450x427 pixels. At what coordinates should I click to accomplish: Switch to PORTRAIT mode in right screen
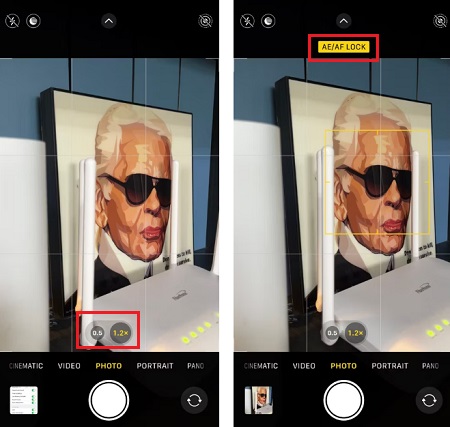[x=390, y=366]
